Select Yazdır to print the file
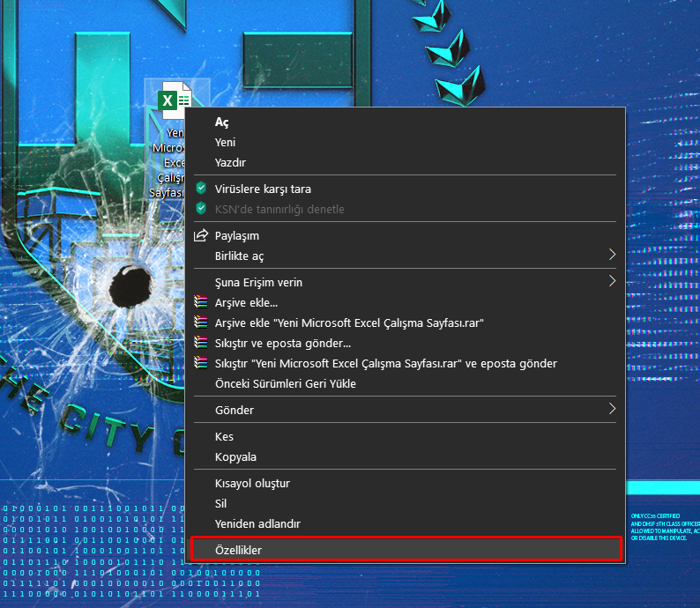 click(230, 163)
